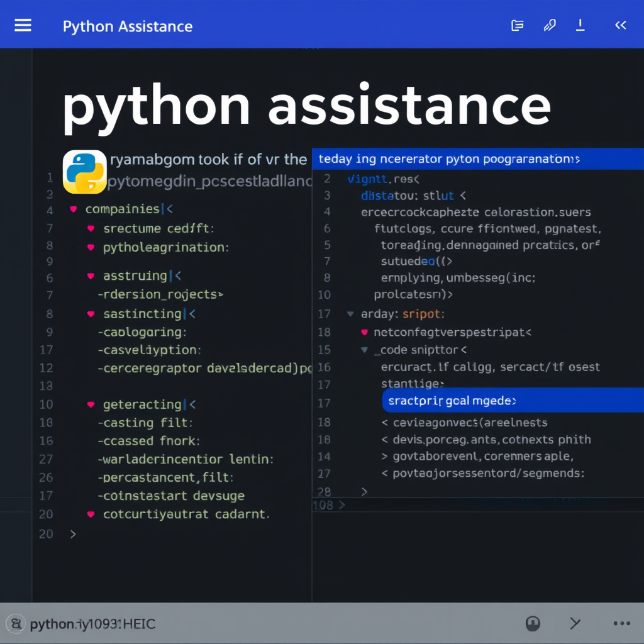Click chevron beside 108 in right panel

(x=342, y=505)
